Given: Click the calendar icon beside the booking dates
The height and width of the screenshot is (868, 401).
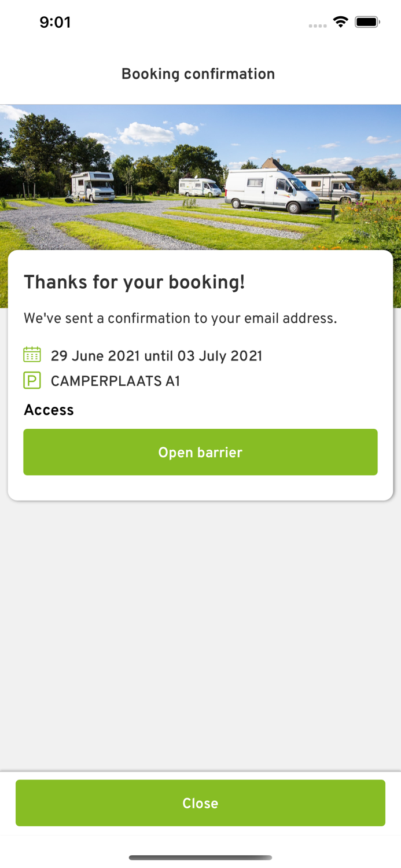Looking at the screenshot, I should point(32,354).
